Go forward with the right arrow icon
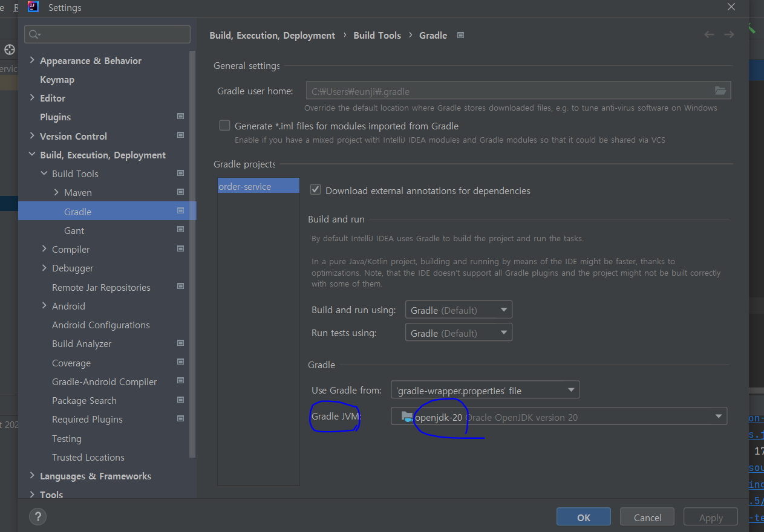Screen dimensions: 764x532 coord(729,34)
